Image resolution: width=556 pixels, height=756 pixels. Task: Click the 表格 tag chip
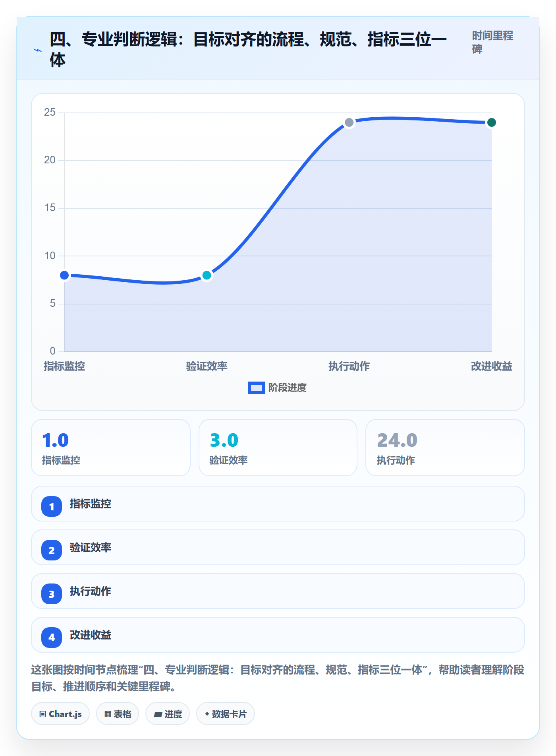(118, 714)
